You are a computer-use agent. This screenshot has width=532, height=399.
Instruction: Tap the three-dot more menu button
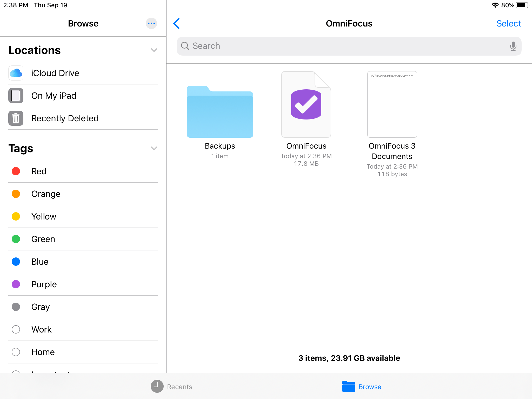[152, 23]
